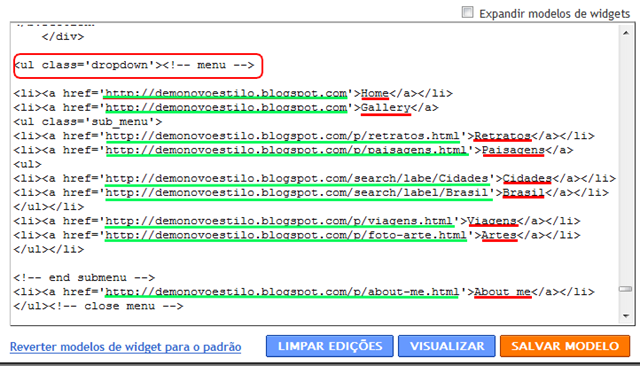Click the scrollbar up arrow
Viewport: 640px width, 366px height.
626,33
